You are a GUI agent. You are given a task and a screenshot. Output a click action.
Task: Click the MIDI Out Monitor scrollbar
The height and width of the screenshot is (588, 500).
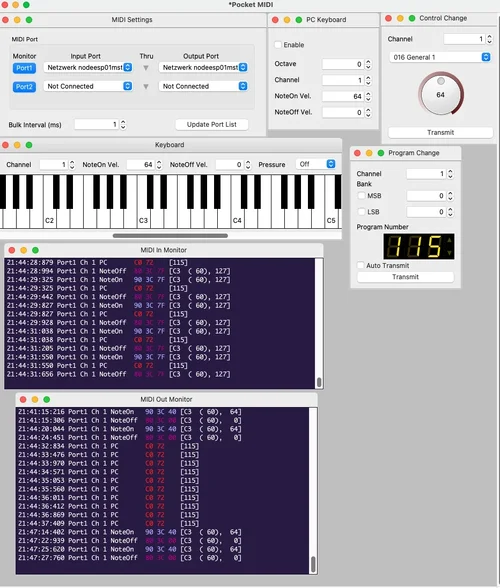[x=313, y=564]
